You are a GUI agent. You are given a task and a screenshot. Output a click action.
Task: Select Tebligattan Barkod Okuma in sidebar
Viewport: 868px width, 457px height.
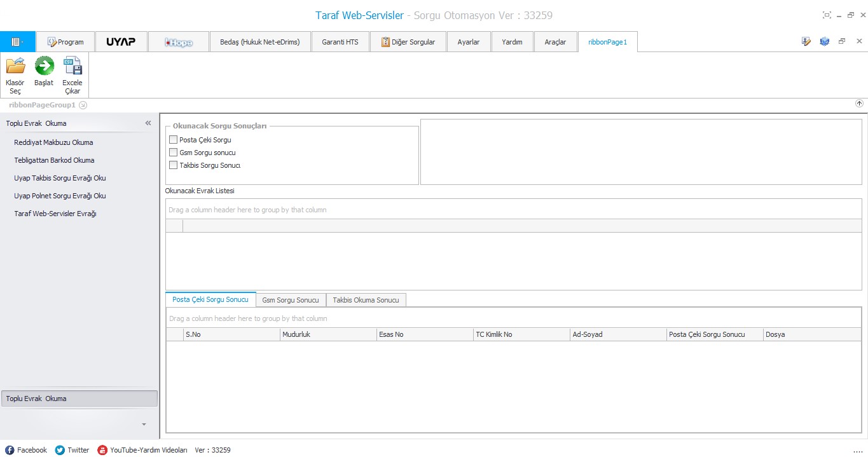tap(54, 160)
